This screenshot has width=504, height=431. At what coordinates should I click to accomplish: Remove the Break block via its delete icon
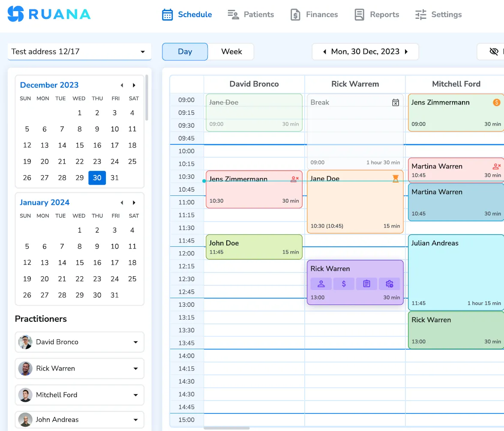click(x=396, y=103)
